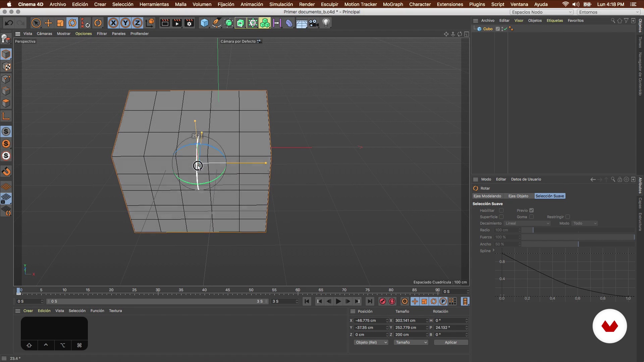This screenshot has width=644, height=362.
Task: Add a Cube primitive object
Action: 204,23
